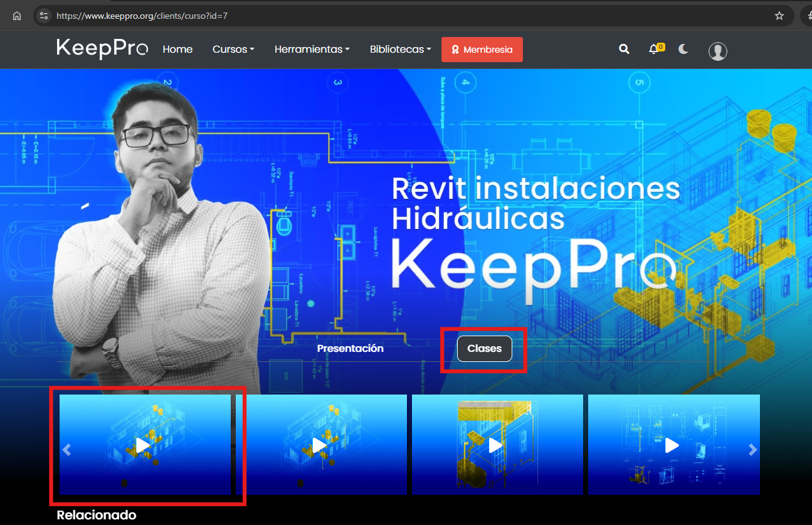The image size is (812, 525).
Task: Switch to the Presentación tab
Action: click(351, 349)
